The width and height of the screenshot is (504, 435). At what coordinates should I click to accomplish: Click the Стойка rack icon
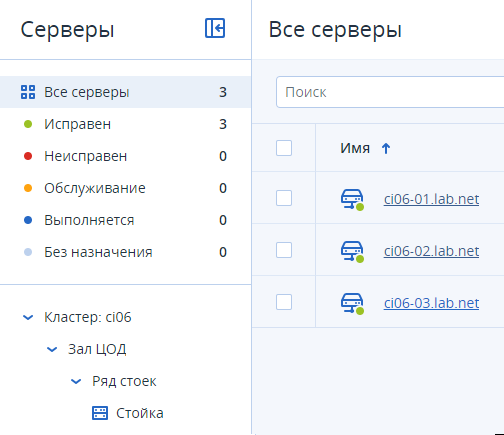click(x=100, y=413)
